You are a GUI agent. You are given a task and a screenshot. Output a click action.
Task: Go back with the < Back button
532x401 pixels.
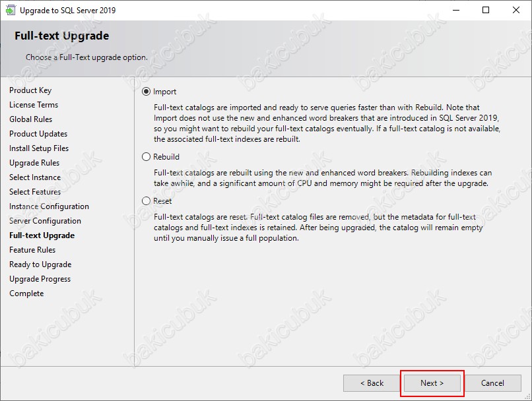tap(372, 383)
